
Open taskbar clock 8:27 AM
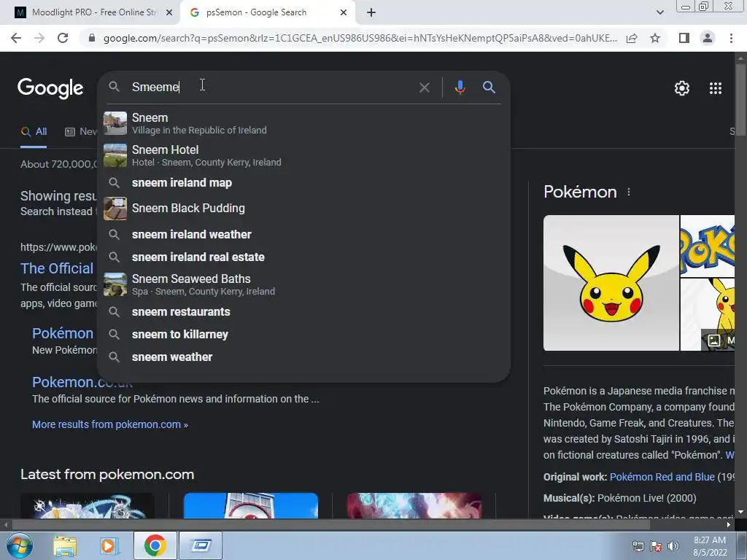(710, 546)
